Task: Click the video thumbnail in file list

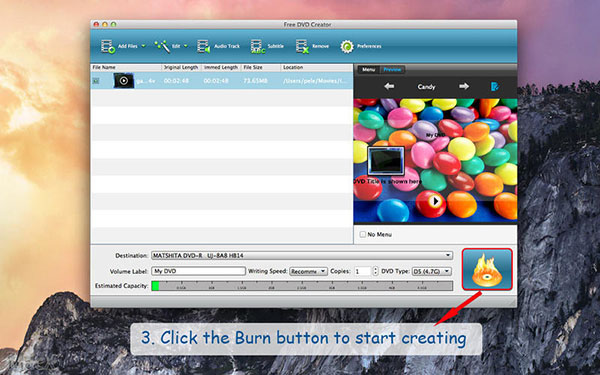Action: pyautogui.click(x=124, y=81)
